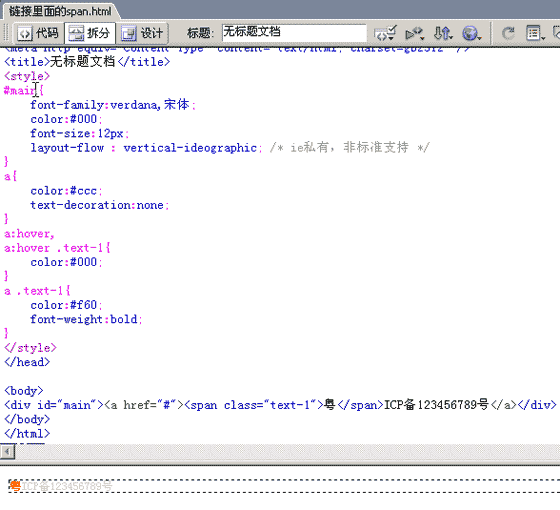Viewport: 560px width, 510px height.
Task: Click the orange 粤 character in design pane
Action: point(15,486)
